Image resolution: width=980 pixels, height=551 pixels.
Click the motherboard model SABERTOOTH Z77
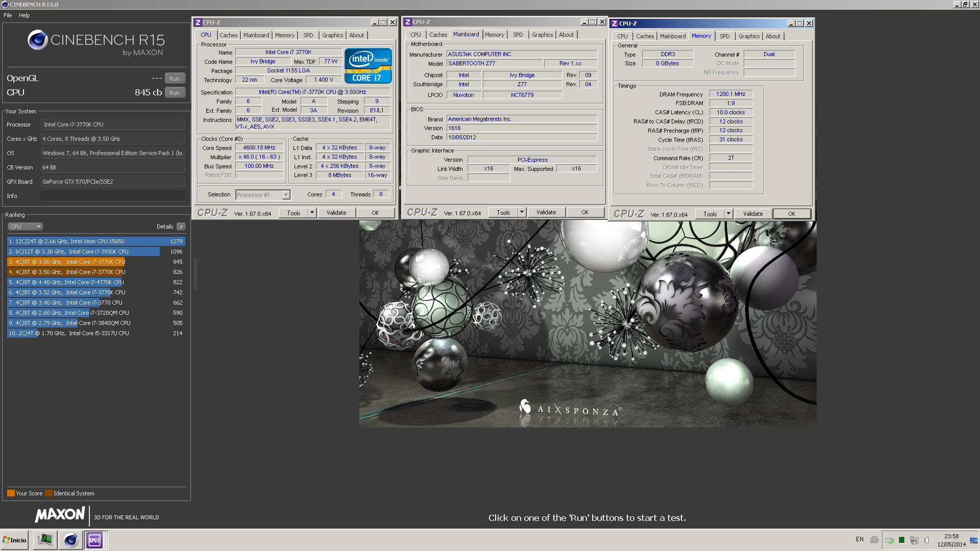click(x=494, y=64)
